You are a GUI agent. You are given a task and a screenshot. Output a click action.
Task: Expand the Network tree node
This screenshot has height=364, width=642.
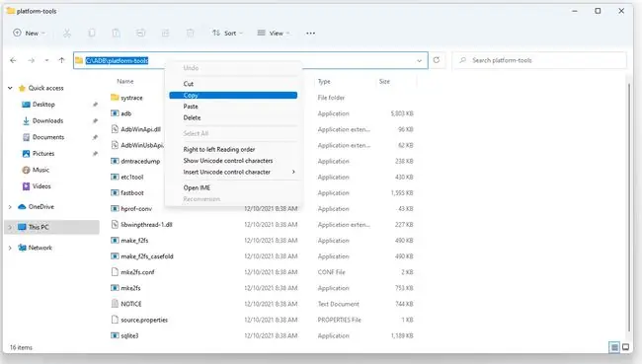tap(10, 248)
